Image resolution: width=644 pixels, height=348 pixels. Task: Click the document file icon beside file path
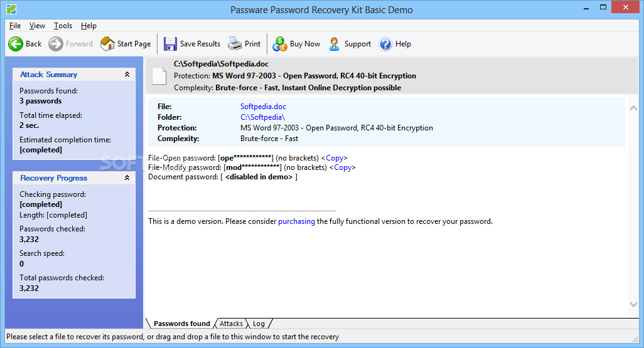[x=159, y=76]
